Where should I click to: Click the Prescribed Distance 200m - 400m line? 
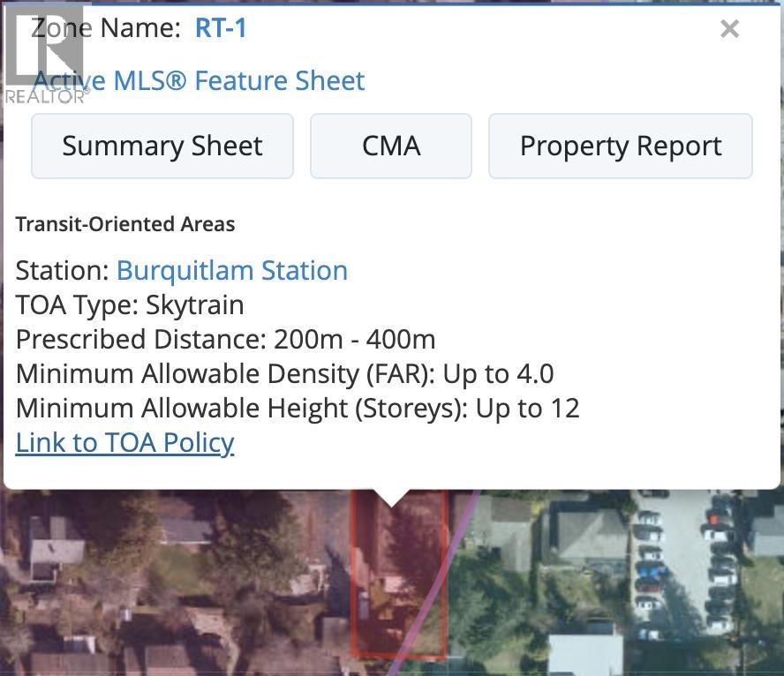tap(225, 339)
